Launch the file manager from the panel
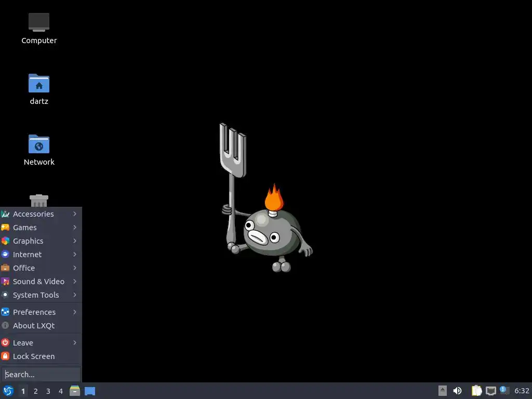 (x=75, y=391)
